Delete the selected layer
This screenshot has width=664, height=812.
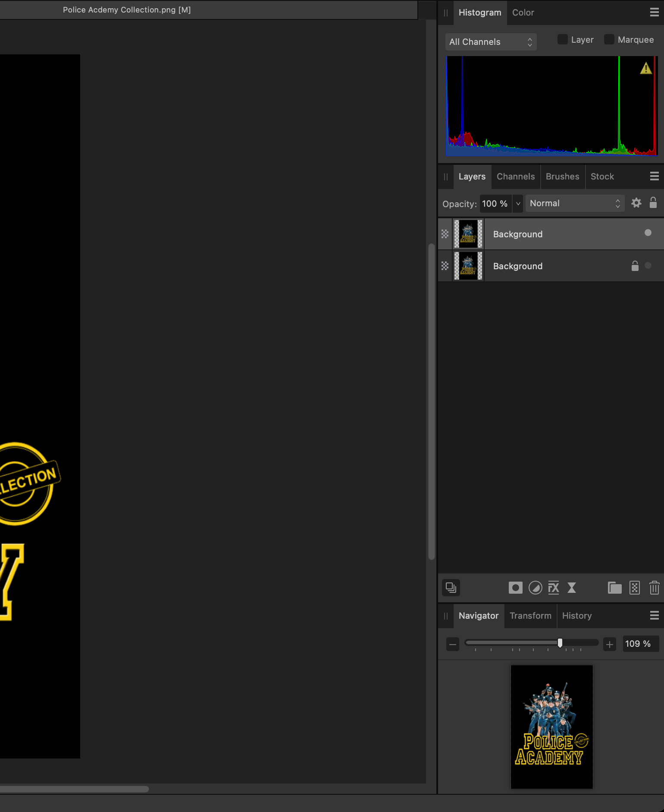(654, 588)
